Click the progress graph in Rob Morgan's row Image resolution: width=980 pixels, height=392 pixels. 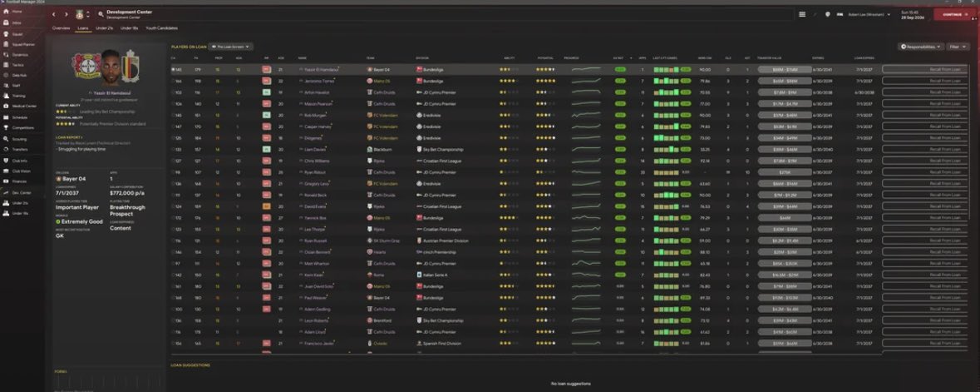[586, 115]
